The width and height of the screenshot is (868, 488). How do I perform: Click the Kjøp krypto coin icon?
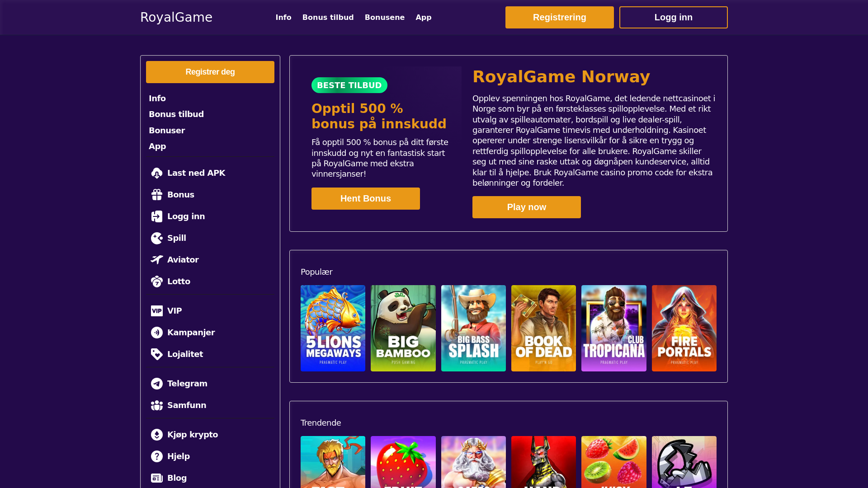coord(157,435)
